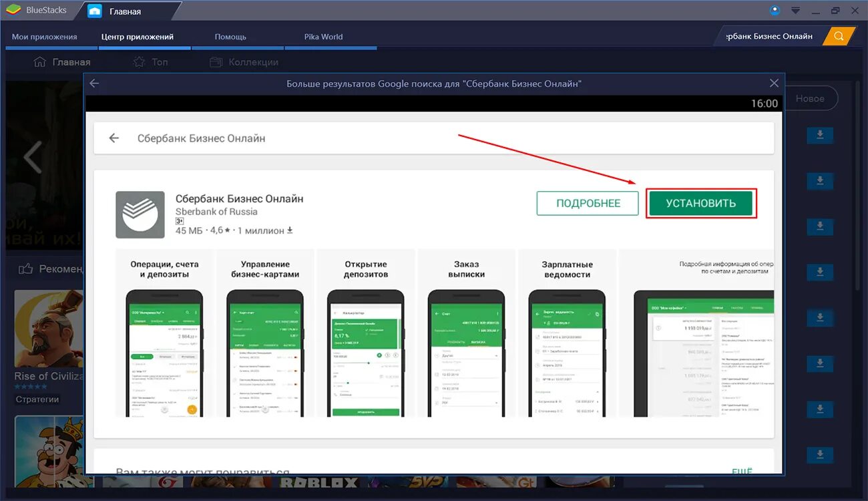Viewport: 868px width, 501px height.
Task: Click the thumbs-up Рекомендуем icon
Action: tap(26, 269)
